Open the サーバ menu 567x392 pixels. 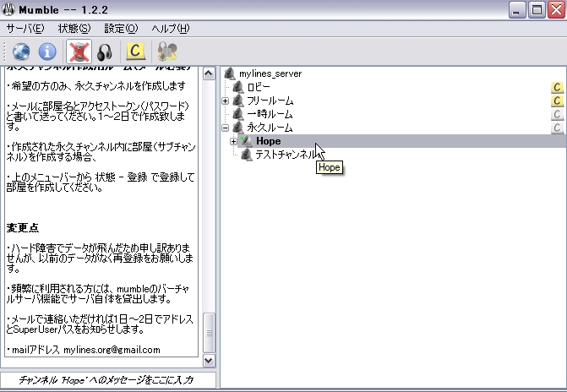click(x=25, y=29)
